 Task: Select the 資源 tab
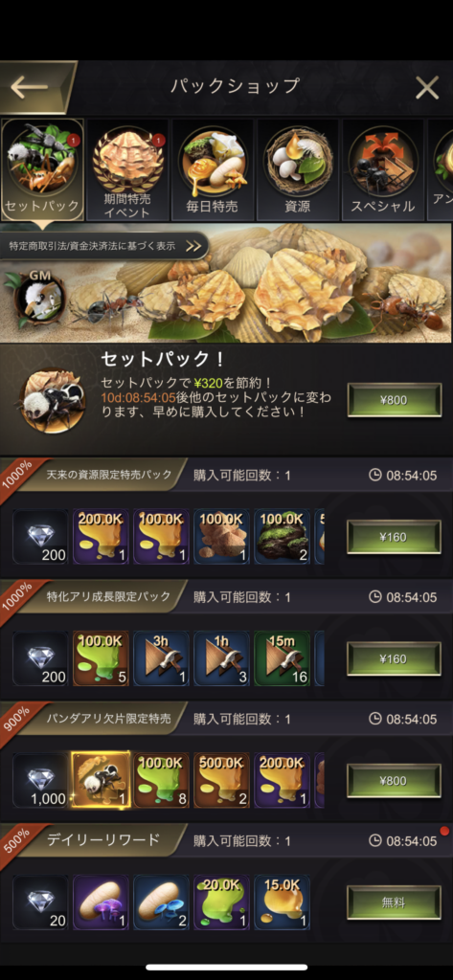(x=298, y=169)
